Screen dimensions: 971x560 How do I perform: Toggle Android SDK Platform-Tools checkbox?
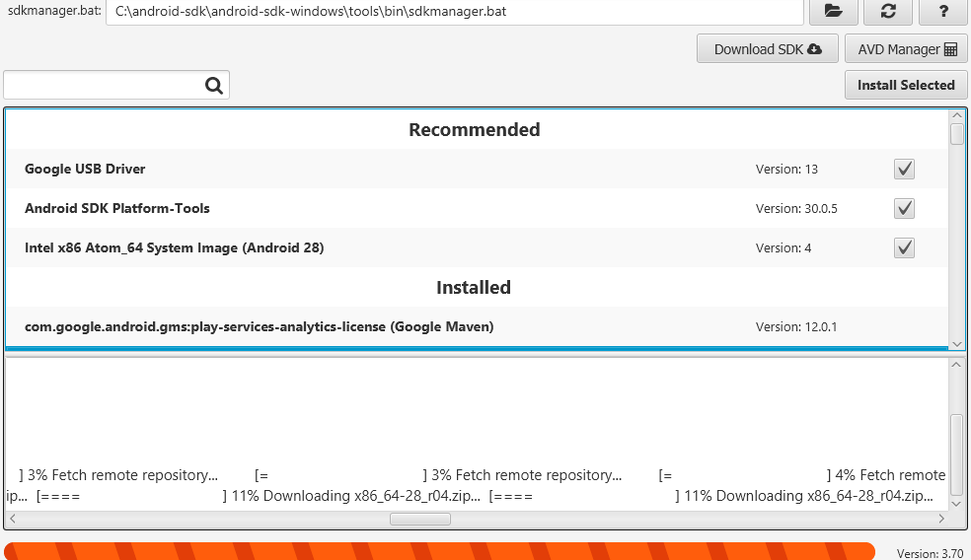click(x=904, y=209)
